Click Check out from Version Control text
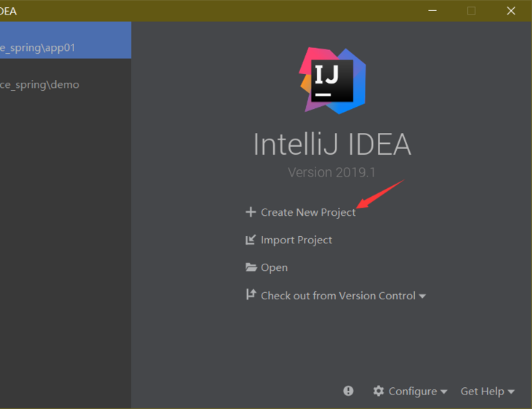Viewport: 532px width, 409px height. pyautogui.click(x=338, y=296)
